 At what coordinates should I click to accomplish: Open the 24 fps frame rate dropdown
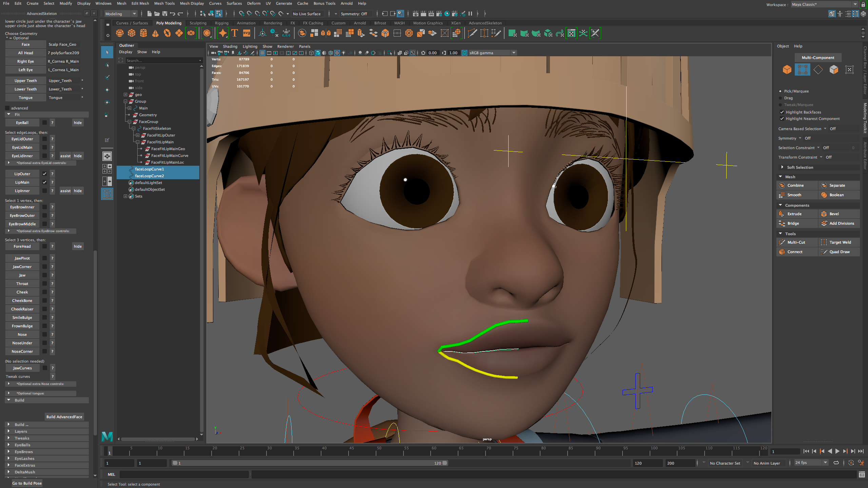pos(811,463)
